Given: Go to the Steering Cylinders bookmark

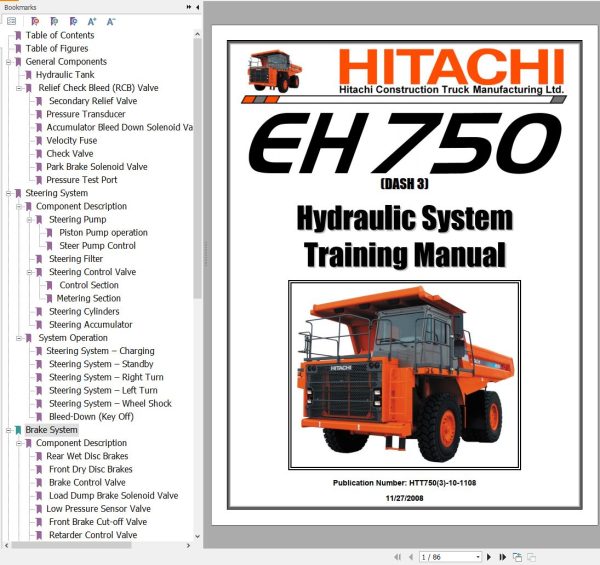Looking at the screenshot, I should pyautogui.click(x=84, y=311).
